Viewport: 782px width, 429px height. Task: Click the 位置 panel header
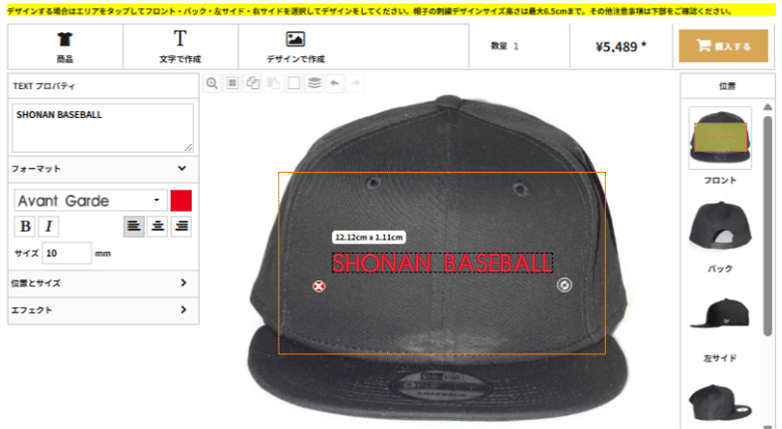pyautogui.click(x=727, y=86)
